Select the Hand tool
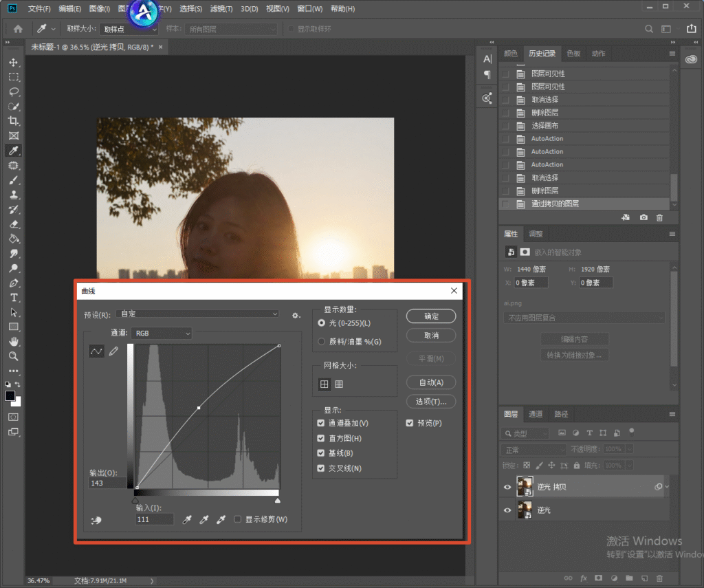The width and height of the screenshot is (704, 588). click(x=14, y=341)
